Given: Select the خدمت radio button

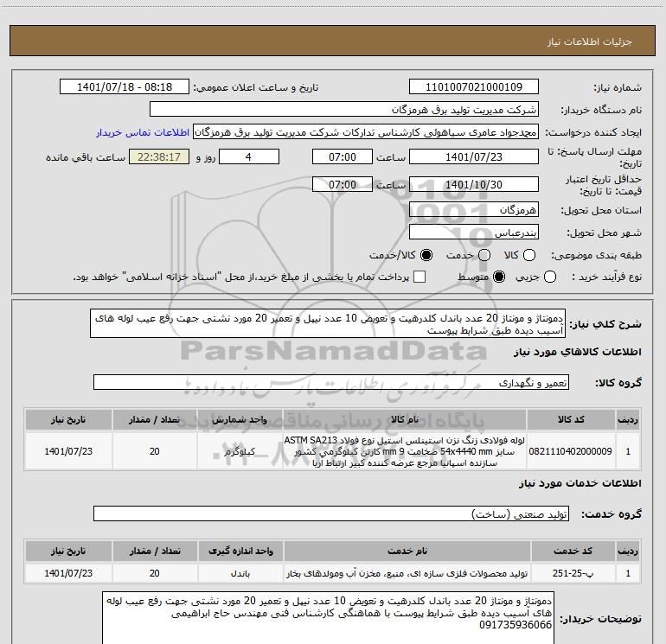Looking at the screenshot, I should [x=484, y=255].
